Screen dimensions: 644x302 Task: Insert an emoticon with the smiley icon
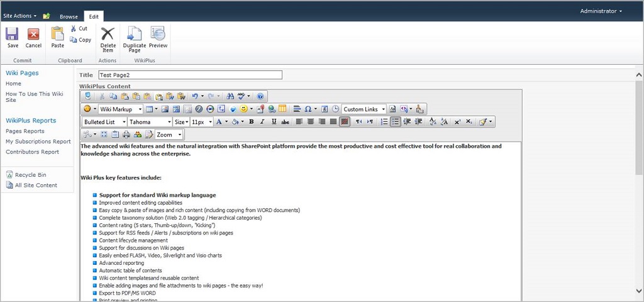click(x=244, y=109)
